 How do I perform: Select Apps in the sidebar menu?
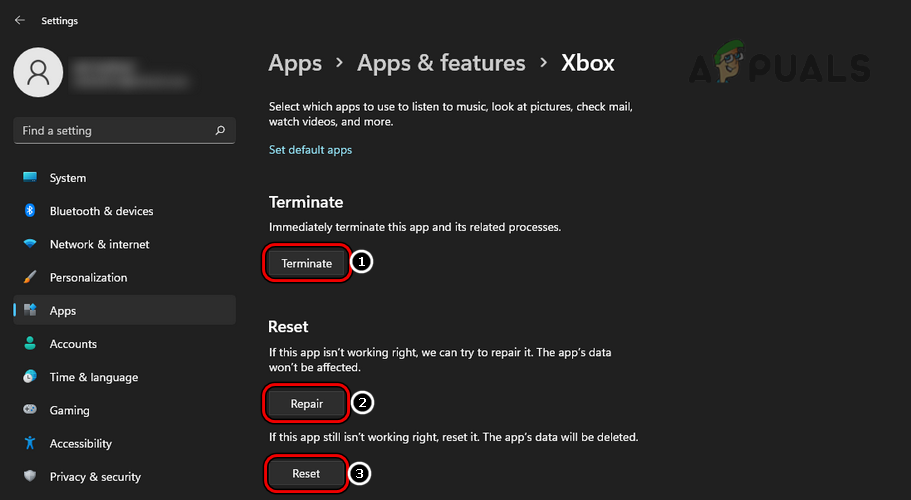pos(63,311)
